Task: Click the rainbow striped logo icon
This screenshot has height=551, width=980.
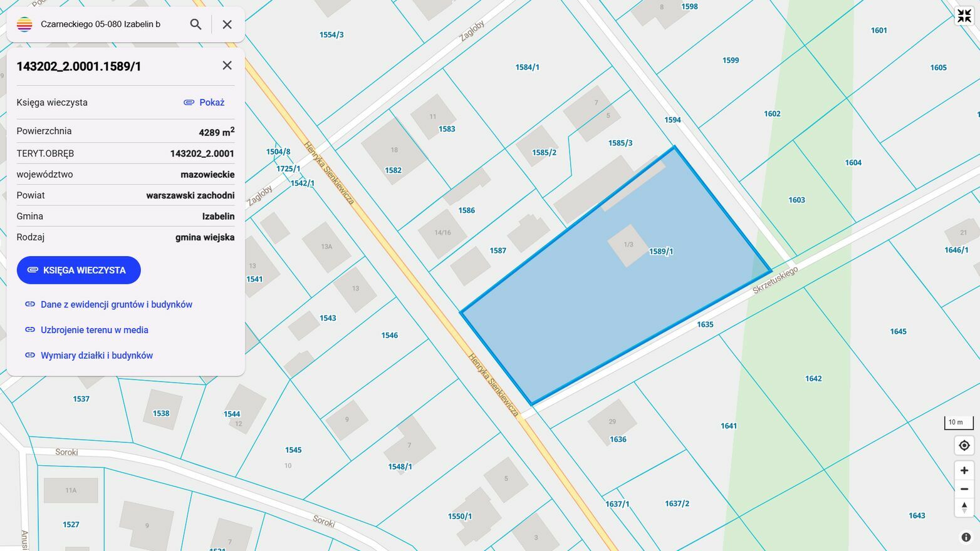Action: tap(24, 24)
